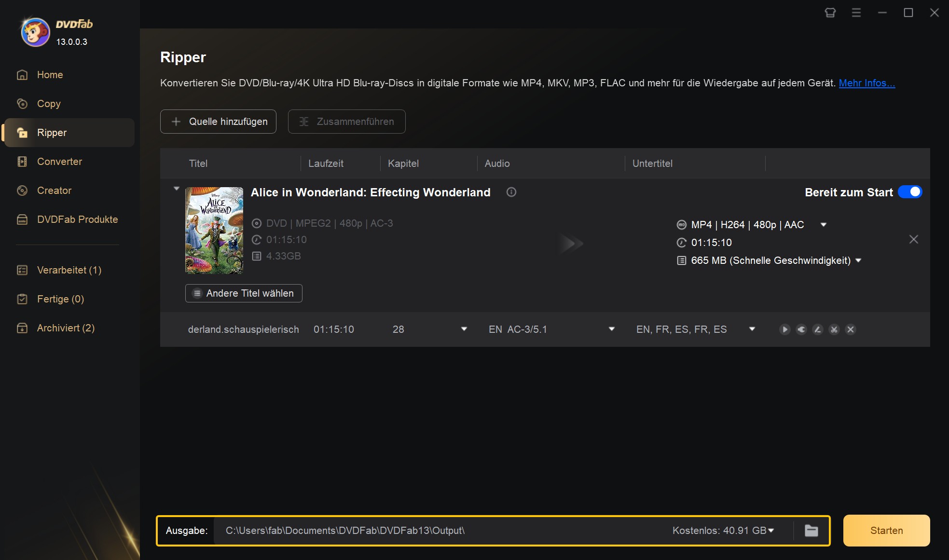
Task: Open the 665 MB output size dropdown
Action: tap(858, 260)
